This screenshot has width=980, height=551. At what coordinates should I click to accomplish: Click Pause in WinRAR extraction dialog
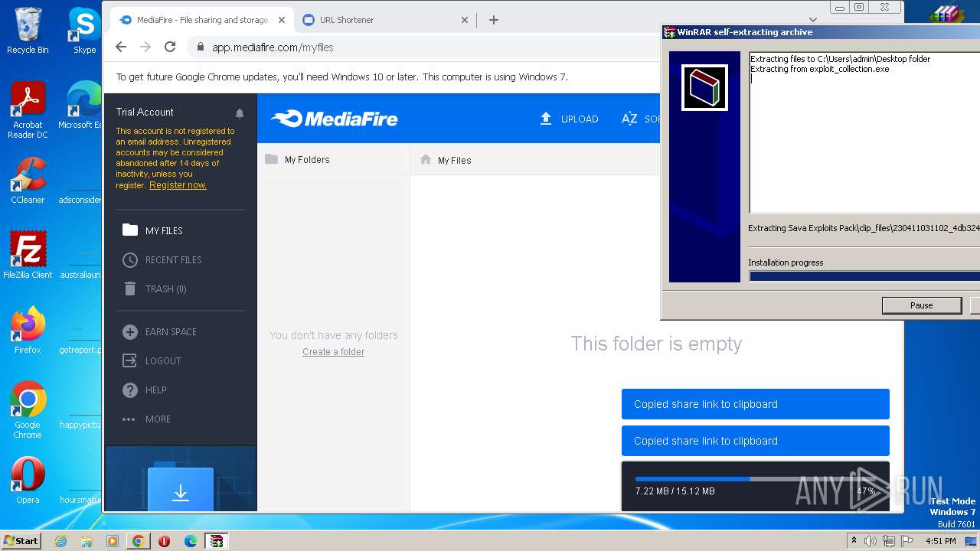coord(922,305)
